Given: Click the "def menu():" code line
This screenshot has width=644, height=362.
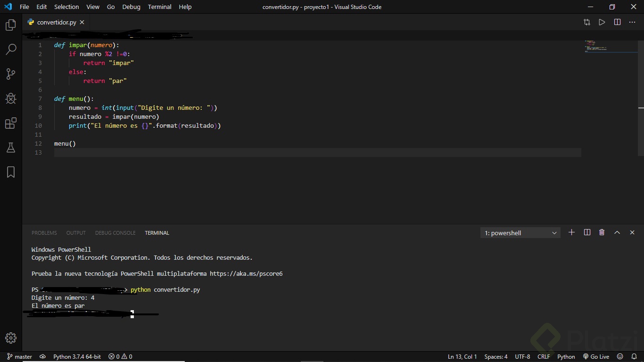Looking at the screenshot, I should click(x=74, y=99).
